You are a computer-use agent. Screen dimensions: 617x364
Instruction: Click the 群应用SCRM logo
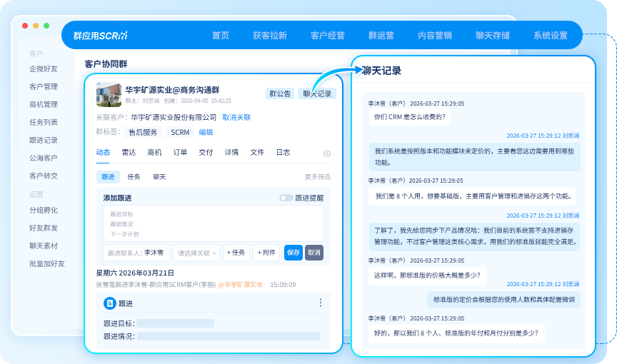(101, 36)
